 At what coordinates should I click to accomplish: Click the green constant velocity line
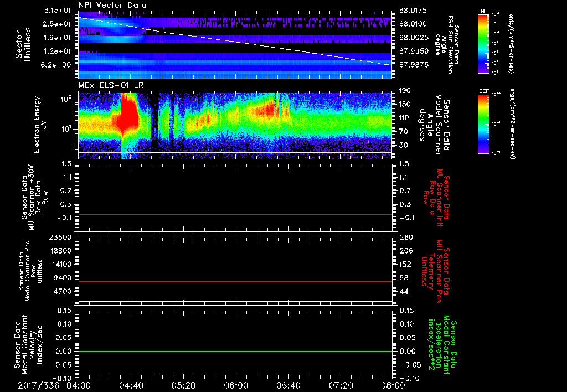click(235, 352)
